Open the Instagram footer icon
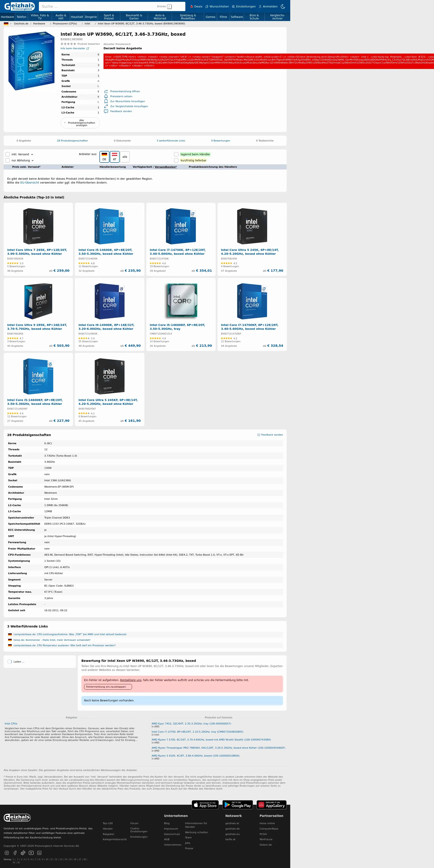Image resolution: width=434 pixels, height=868 pixels. click(x=7, y=853)
